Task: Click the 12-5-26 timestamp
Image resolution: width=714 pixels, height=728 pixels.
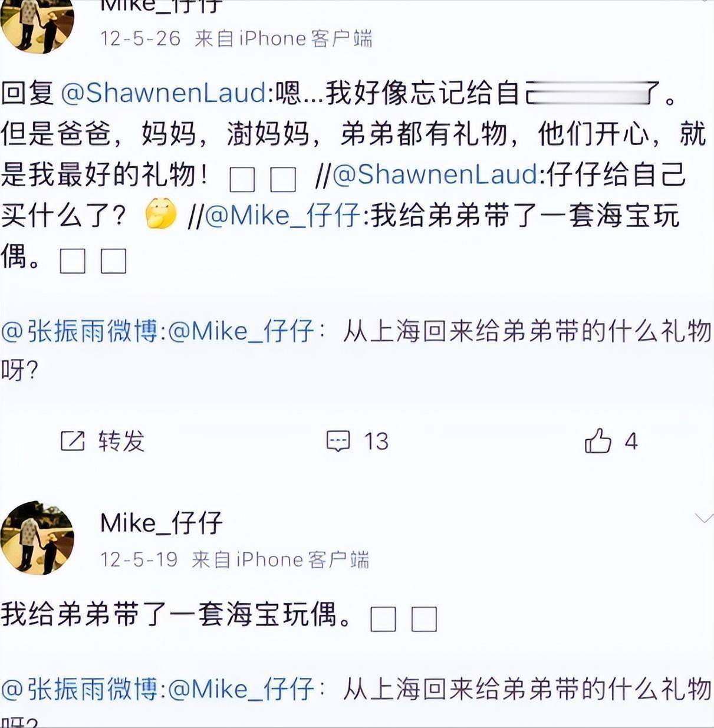Action: (x=140, y=39)
